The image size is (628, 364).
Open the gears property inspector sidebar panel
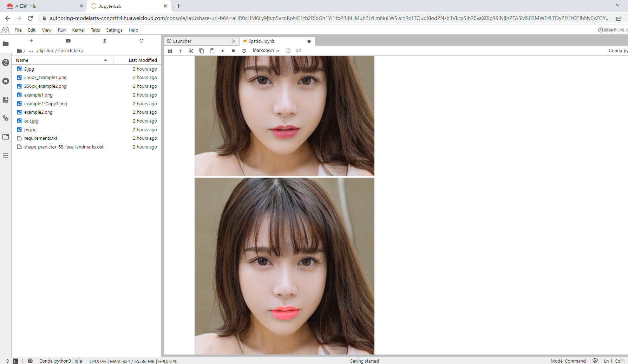[x=6, y=118]
